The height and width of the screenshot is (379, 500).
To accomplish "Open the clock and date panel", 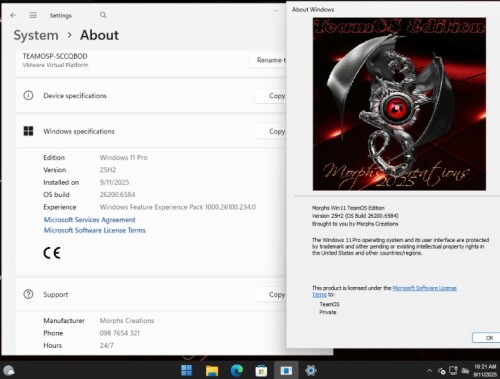I will tap(485, 370).
